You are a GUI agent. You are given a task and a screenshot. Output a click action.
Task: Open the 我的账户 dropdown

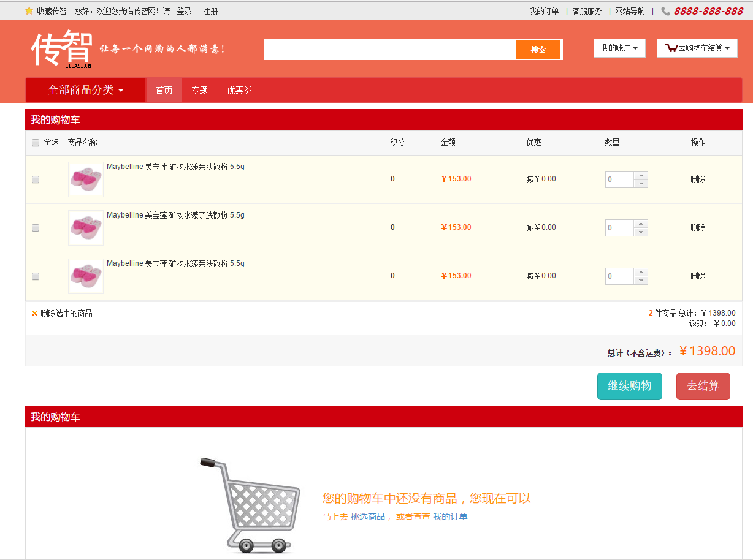[619, 48]
